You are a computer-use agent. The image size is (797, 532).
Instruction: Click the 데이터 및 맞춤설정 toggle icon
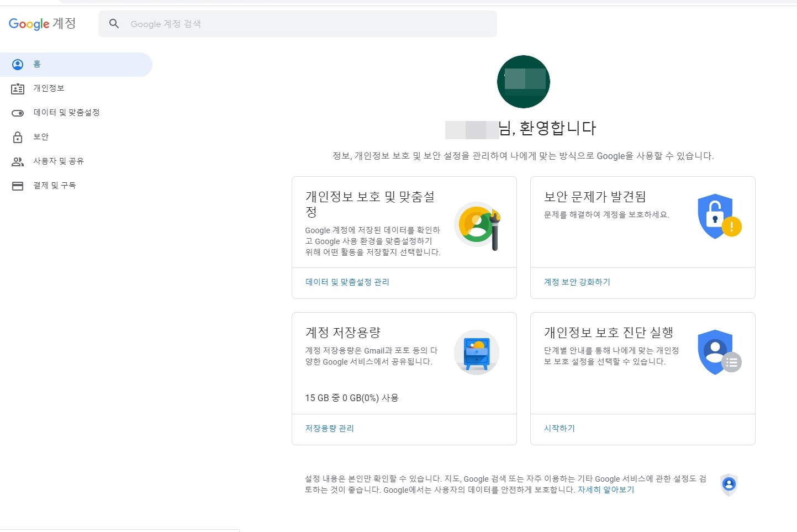[x=18, y=113]
